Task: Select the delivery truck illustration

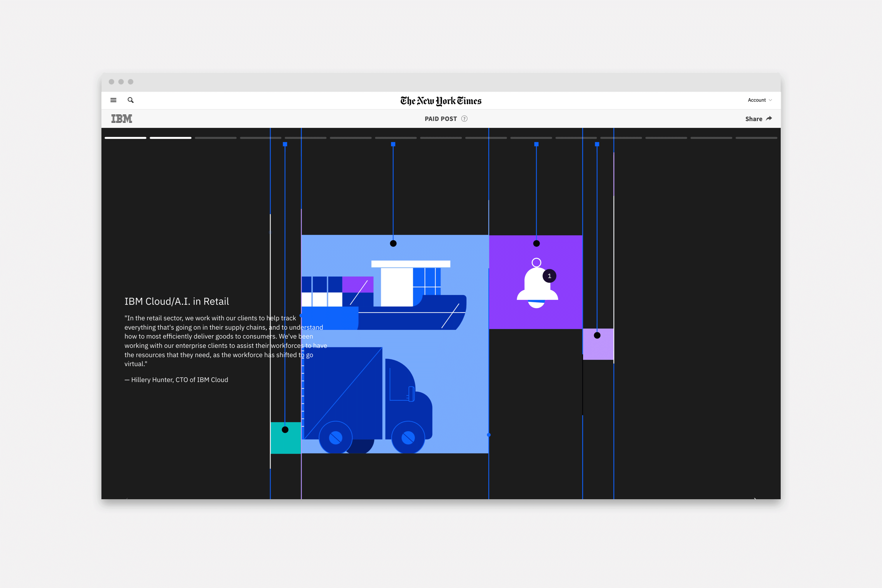Action: 367,400
